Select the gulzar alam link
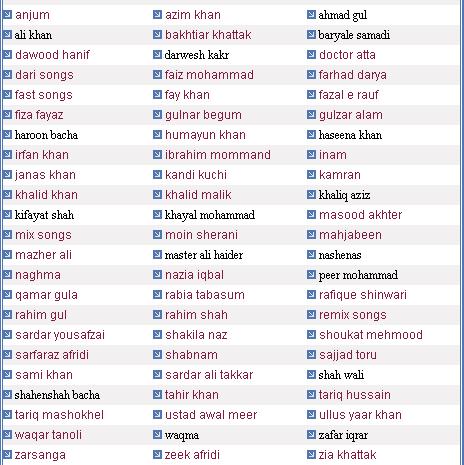Viewport: 464px width, 465px height. 351,115
